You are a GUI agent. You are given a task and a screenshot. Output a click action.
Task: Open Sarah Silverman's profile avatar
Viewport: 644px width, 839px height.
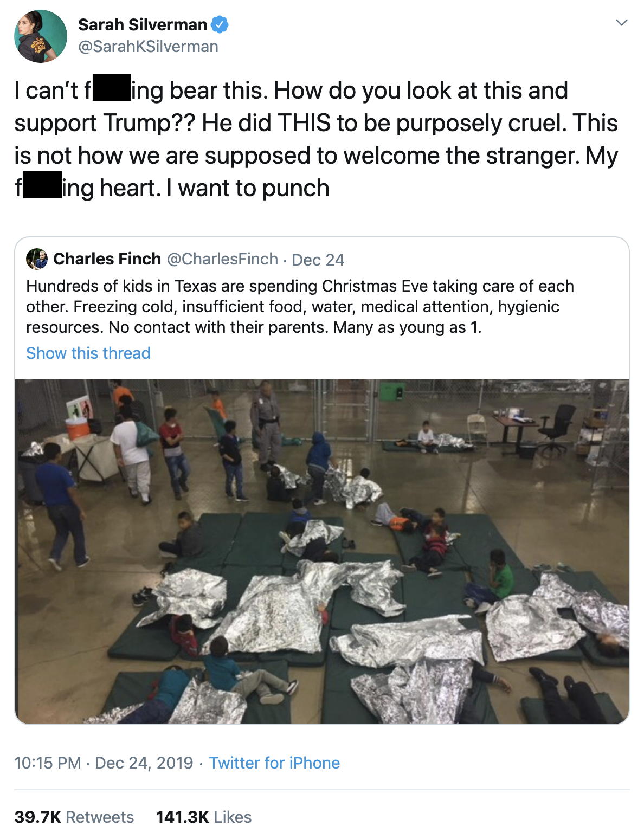(x=41, y=36)
